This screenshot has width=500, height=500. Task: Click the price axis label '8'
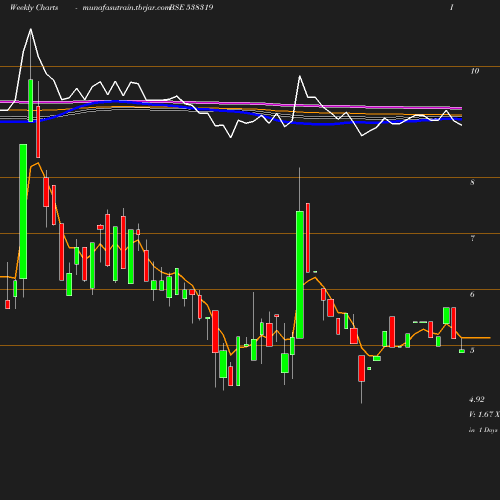pyautogui.click(x=472, y=182)
